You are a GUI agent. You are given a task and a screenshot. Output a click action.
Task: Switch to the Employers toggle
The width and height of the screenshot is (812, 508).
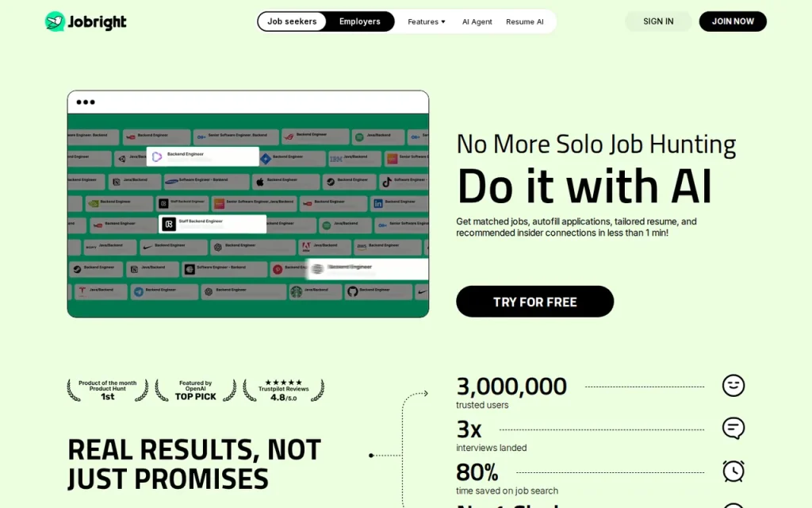click(x=359, y=21)
